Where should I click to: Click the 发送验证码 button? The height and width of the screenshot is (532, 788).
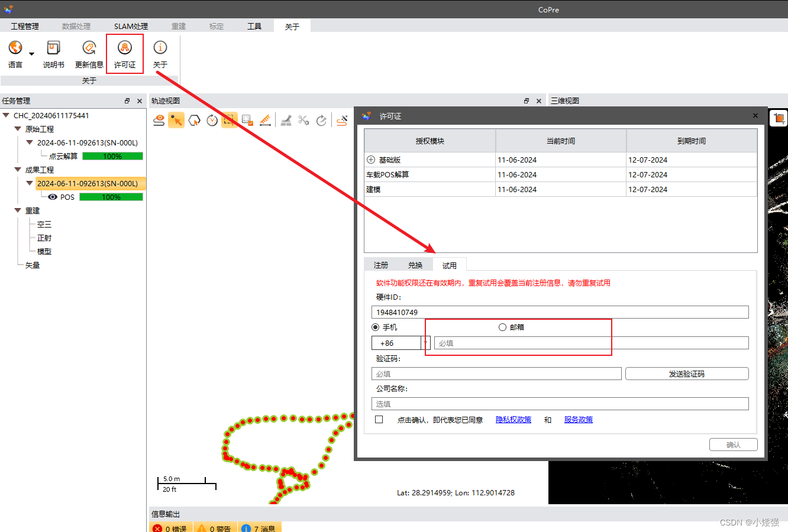687,374
